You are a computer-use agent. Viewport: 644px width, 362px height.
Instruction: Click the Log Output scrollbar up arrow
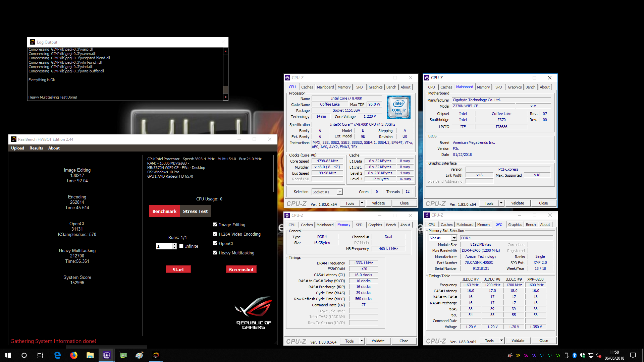(x=225, y=51)
